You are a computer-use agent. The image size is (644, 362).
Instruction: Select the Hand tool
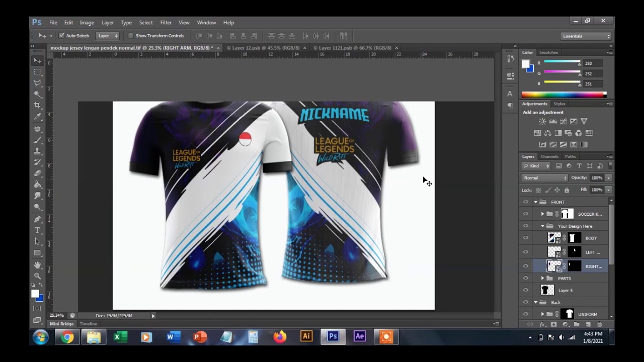(x=38, y=265)
